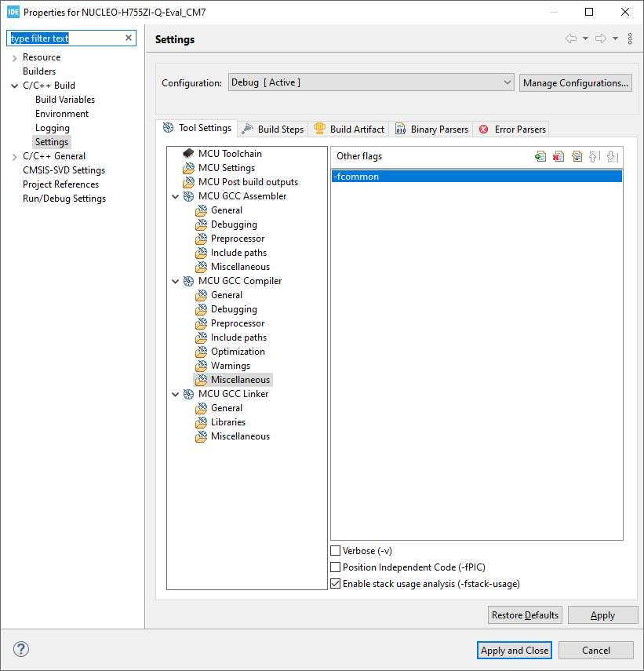Click the MCU GCC Linker tool icon
This screenshot has width=644, height=671.
click(188, 394)
